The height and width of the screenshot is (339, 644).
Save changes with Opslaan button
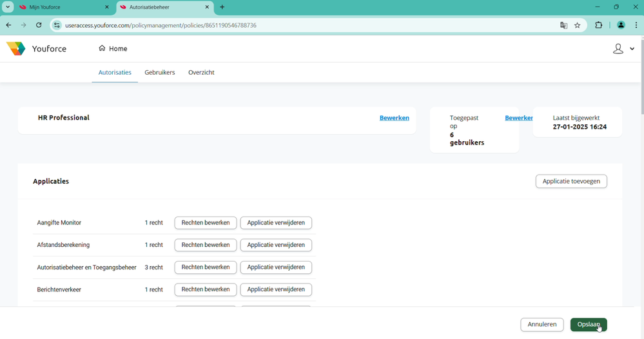point(589,324)
